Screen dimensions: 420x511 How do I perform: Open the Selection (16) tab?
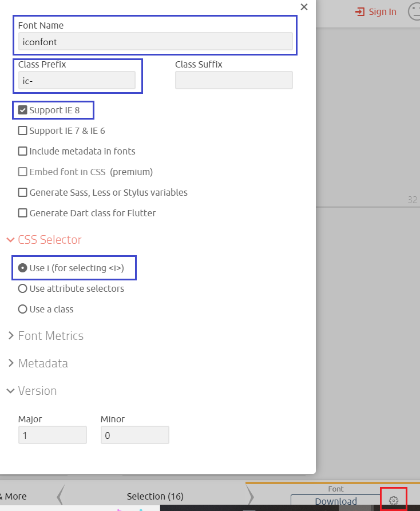point(155,496)
